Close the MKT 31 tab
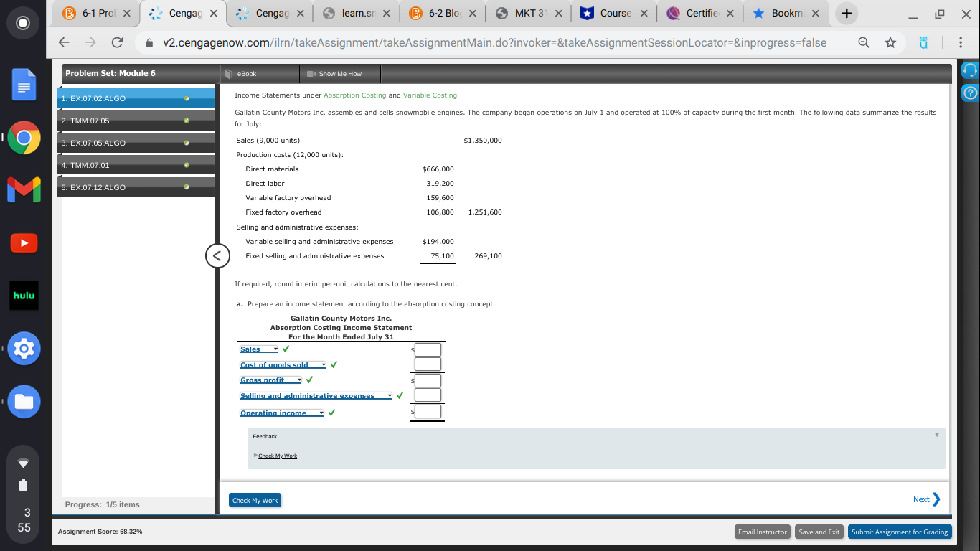980x551 pixels. coord(558,14)
